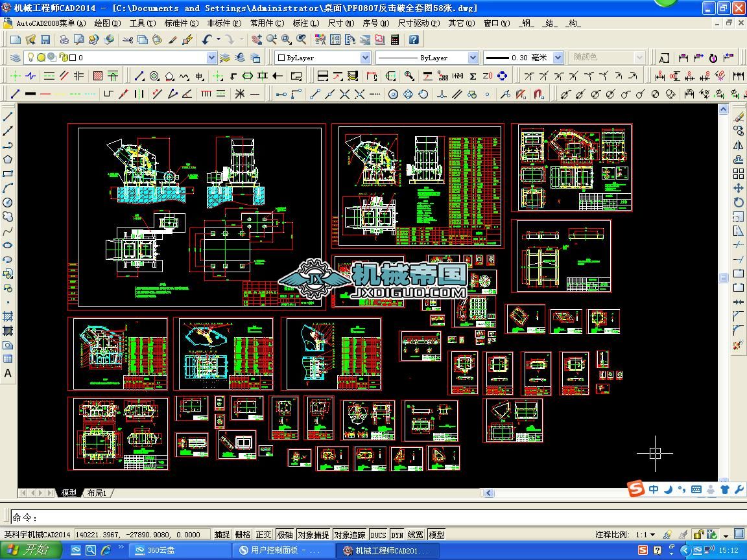The width and height of the screenshot is (747, 560).
Task: Open the Layer Properties Manager icon
Action: click(16, 58)
